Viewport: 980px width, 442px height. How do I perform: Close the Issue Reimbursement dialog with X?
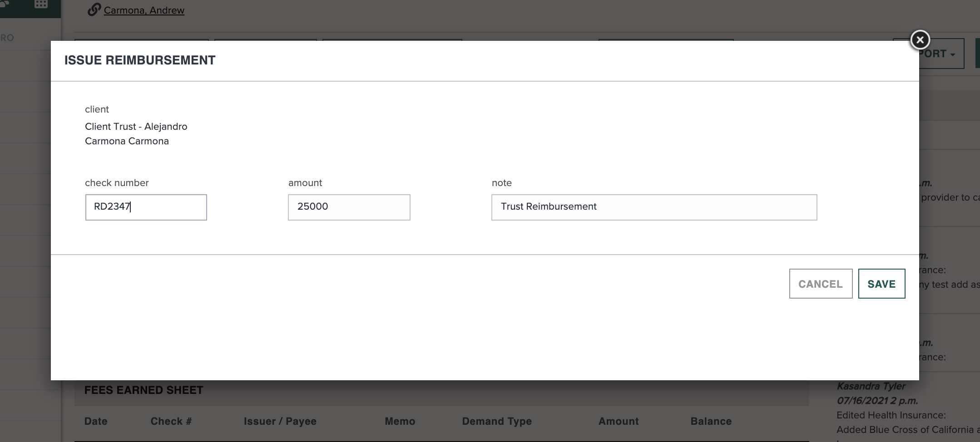click(x=920, y=40)
